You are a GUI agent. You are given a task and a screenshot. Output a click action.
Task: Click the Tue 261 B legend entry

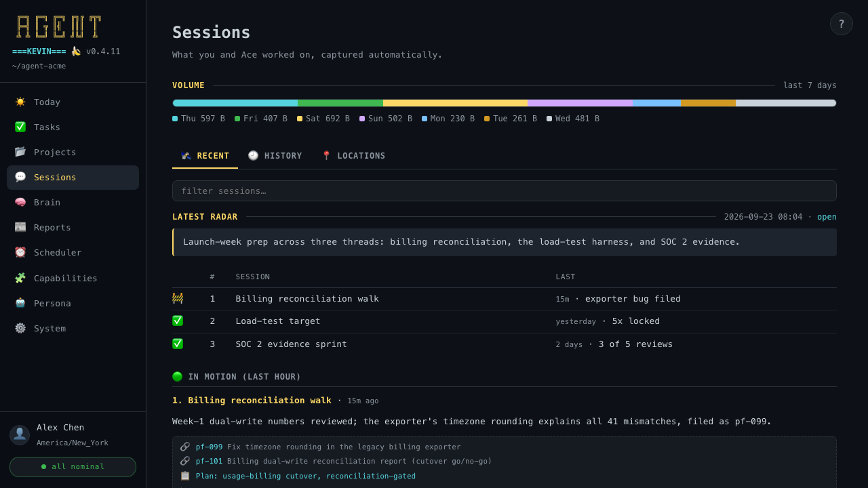[511, 119]
